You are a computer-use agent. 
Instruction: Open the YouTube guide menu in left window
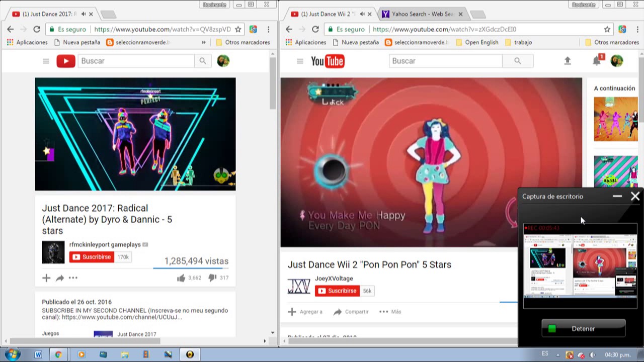tap(46, 61)
